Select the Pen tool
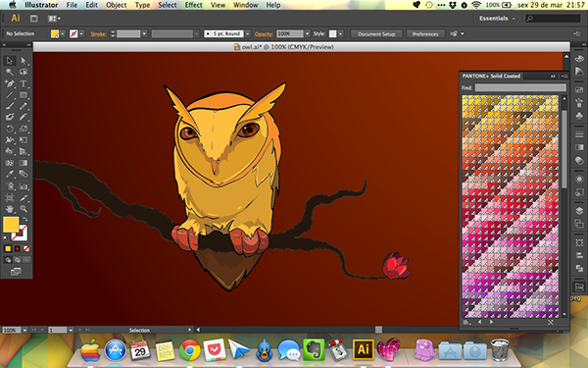Image resolution: width=588 pixels, height=368 pixels. [10, 83]
